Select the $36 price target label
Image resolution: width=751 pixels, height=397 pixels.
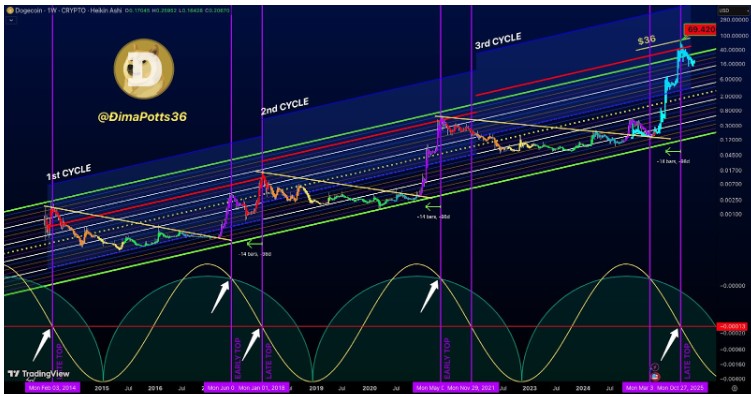(647, 40)
